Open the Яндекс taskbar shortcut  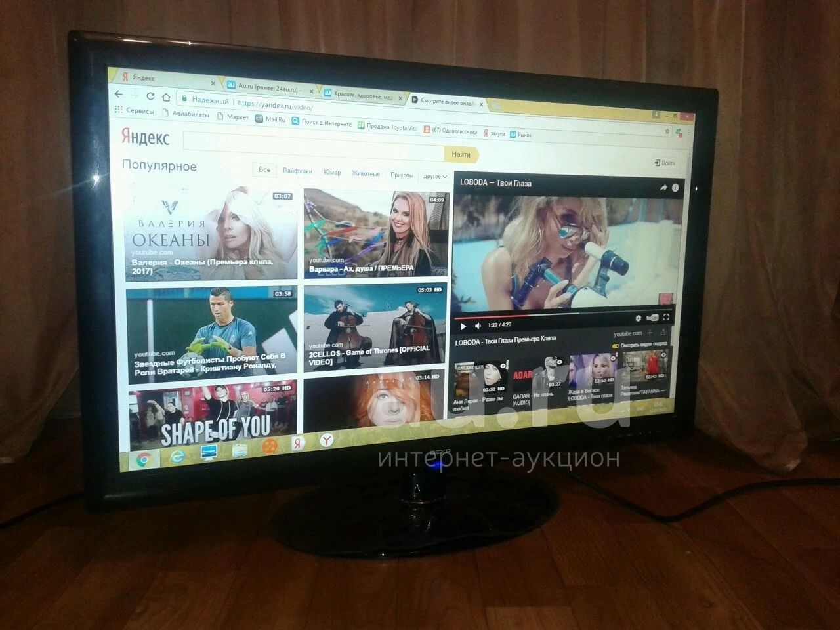[x=297, y=444]
